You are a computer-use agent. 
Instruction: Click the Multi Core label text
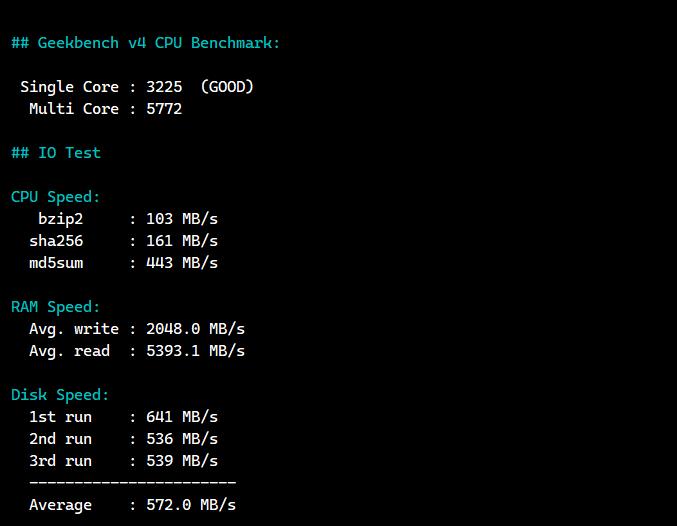pos(73,109)
